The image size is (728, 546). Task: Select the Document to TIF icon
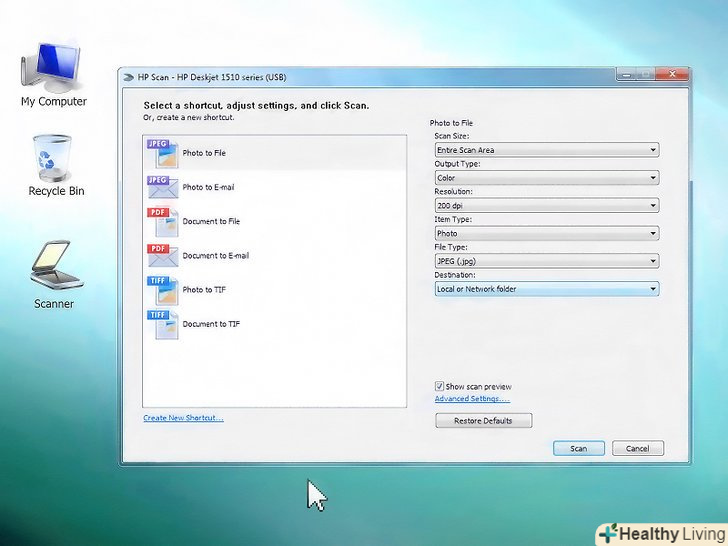[x=162, y=324]
